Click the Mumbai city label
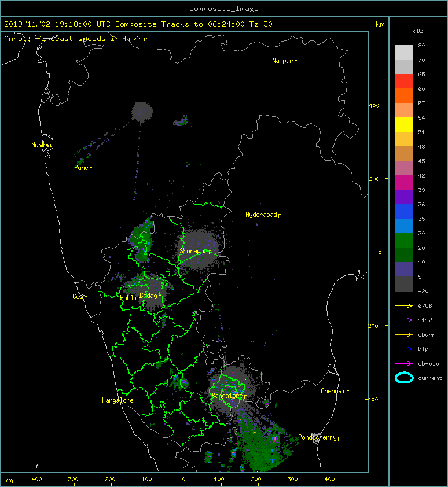Screen dimensions: 448x487 (x=42, y=145)
